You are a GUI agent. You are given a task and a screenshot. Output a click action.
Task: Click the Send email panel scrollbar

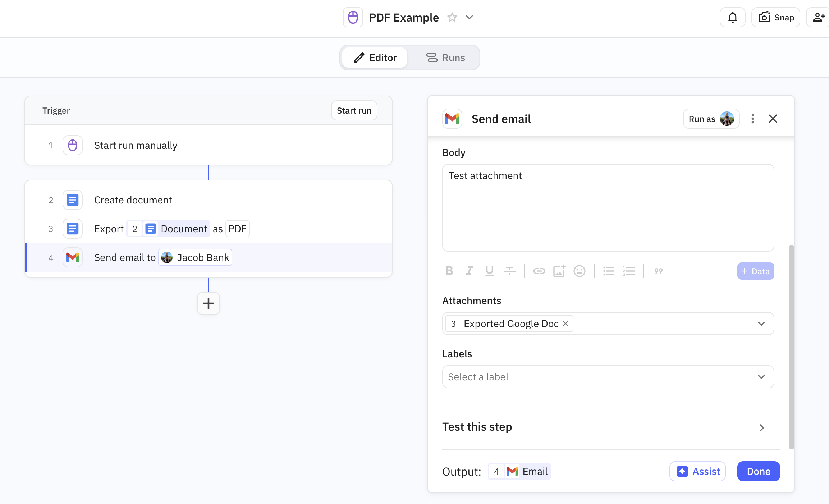click(791, 347)
